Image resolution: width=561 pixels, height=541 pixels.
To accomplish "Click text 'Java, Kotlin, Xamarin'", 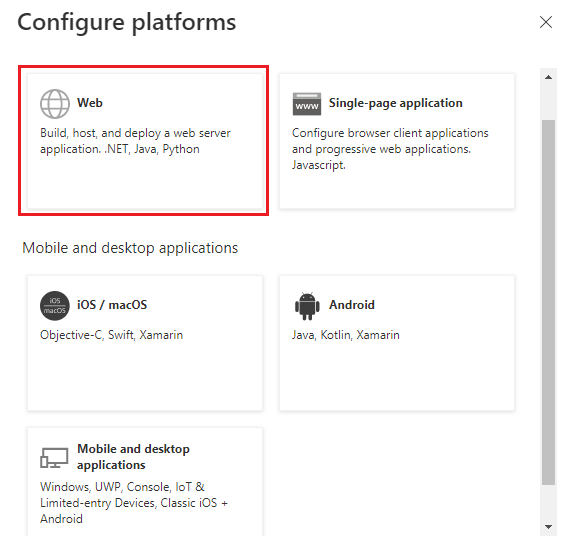I will coord(346,335).
